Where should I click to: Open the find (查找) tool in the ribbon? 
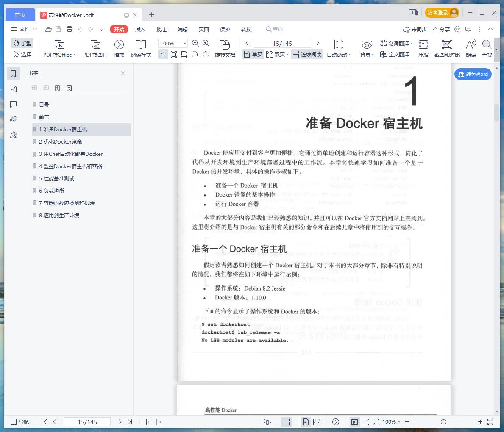(x=487, y=49)
